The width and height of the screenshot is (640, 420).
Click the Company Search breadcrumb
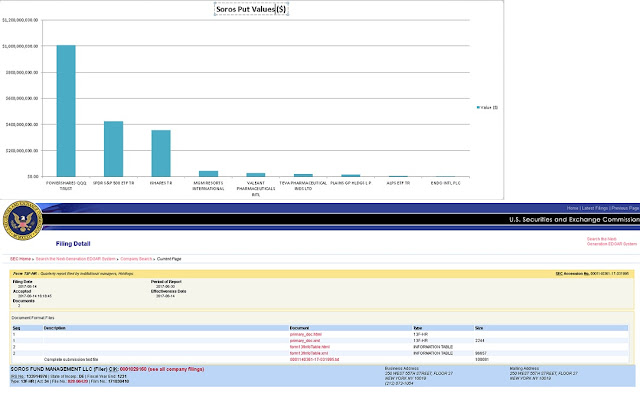[x=136, y=259]
